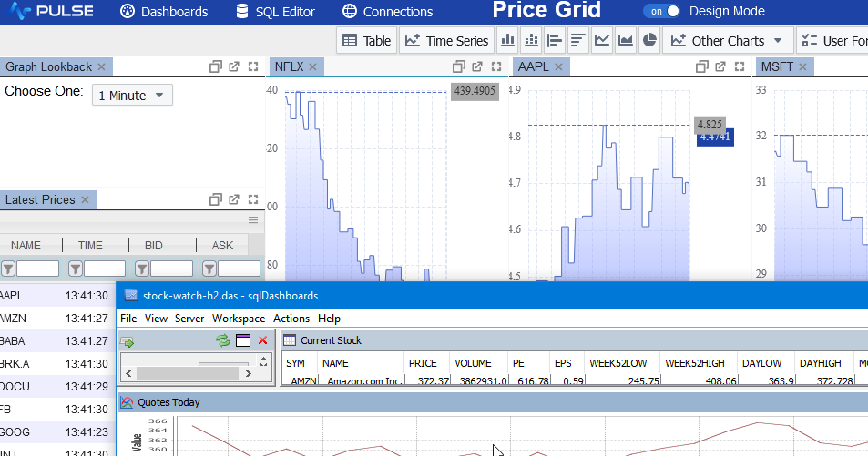Open the Other Charts dropdown
The height and width of the screenshot is (456, 868).
(x=728, y=40)
